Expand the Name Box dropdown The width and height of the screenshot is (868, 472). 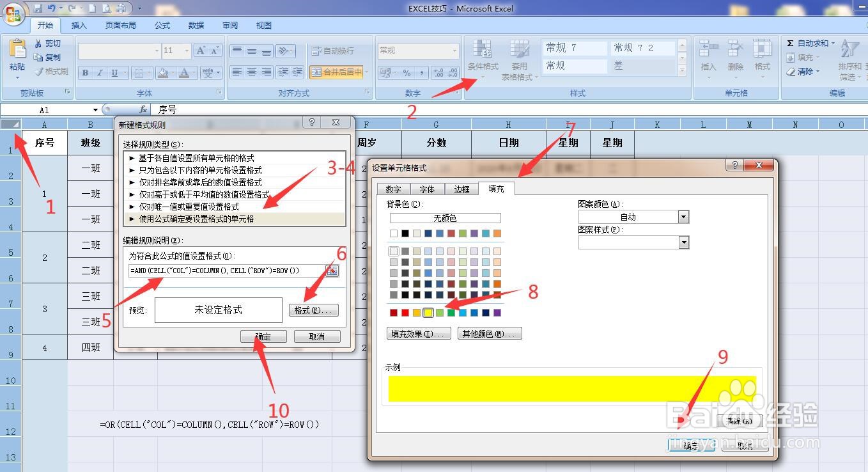tap(95, 110)
